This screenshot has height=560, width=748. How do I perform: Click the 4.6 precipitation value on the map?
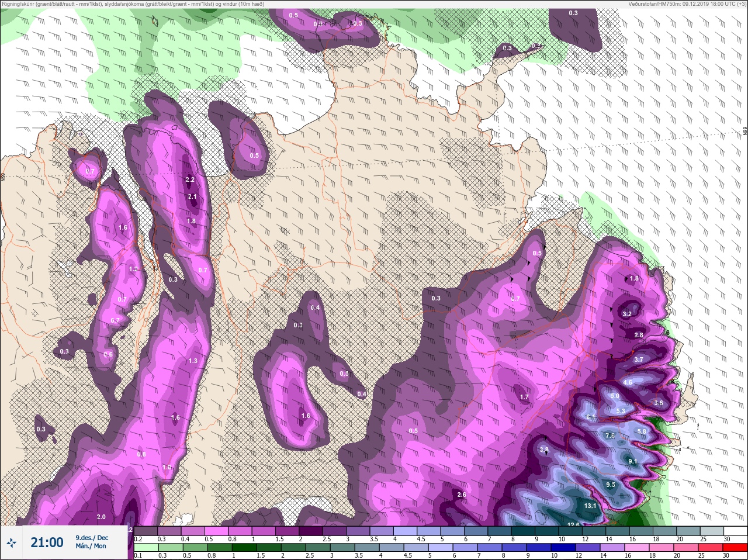[x=628, y=382]
